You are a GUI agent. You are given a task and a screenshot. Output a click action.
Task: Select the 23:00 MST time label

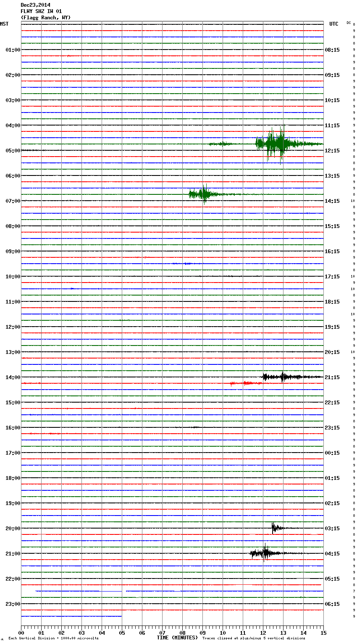(x=13, y=604)
